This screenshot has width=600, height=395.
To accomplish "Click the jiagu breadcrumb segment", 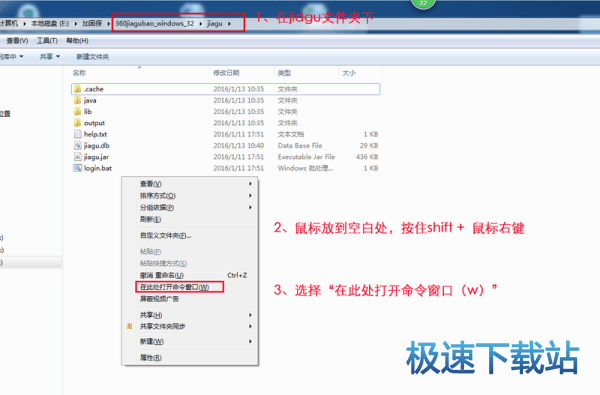I will tap(215, 24).
